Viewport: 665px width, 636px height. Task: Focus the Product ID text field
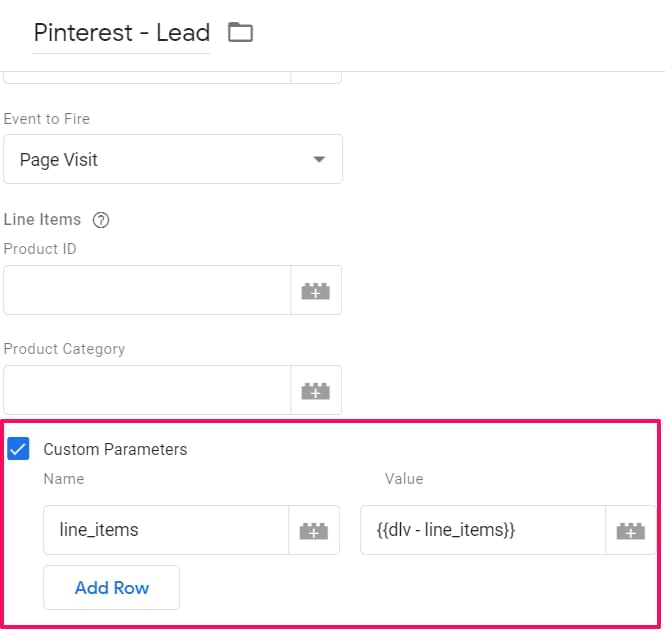pos(147,290)
